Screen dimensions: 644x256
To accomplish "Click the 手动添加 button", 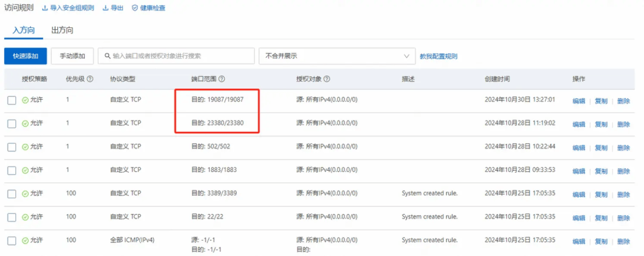I will tap(72, 56).
